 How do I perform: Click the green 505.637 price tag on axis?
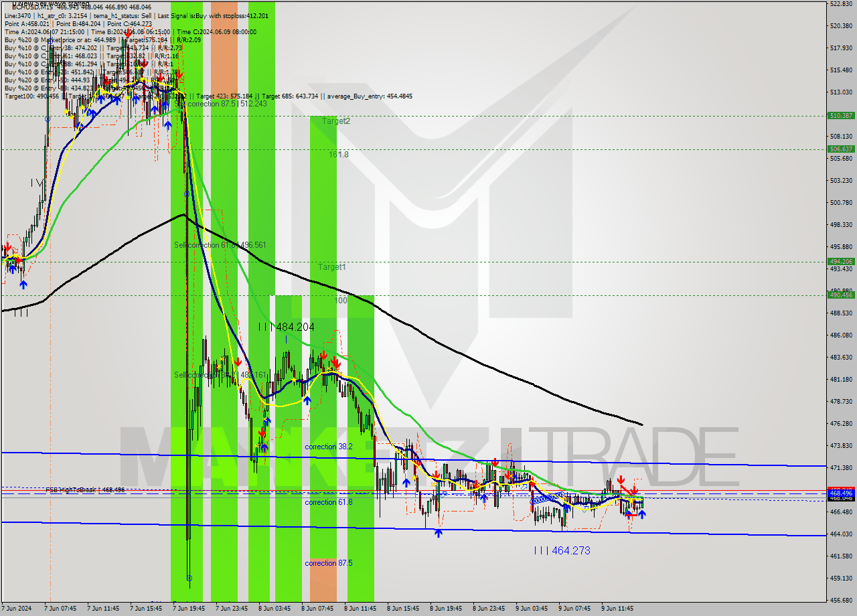[x=841, y=149]
